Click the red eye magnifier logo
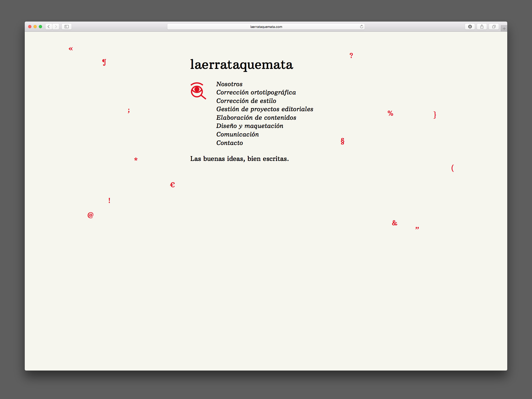This screenshot has width=532, height=399. 198,91
